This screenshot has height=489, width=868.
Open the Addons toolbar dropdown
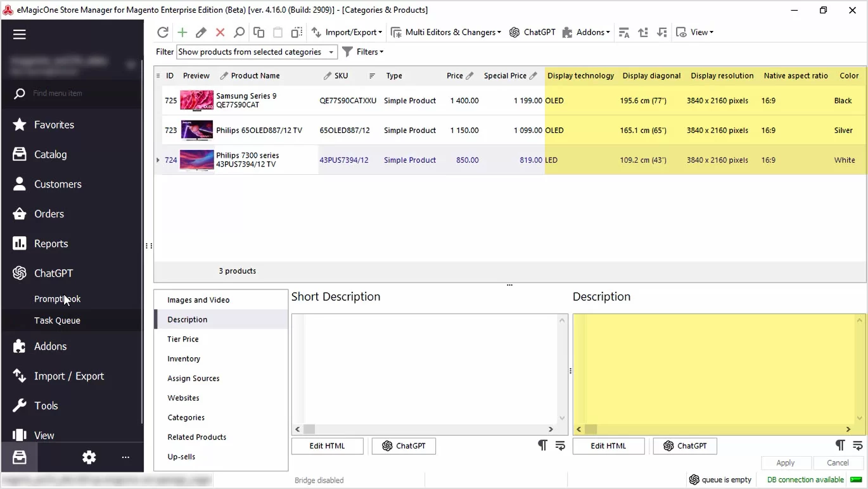point(586,32)
